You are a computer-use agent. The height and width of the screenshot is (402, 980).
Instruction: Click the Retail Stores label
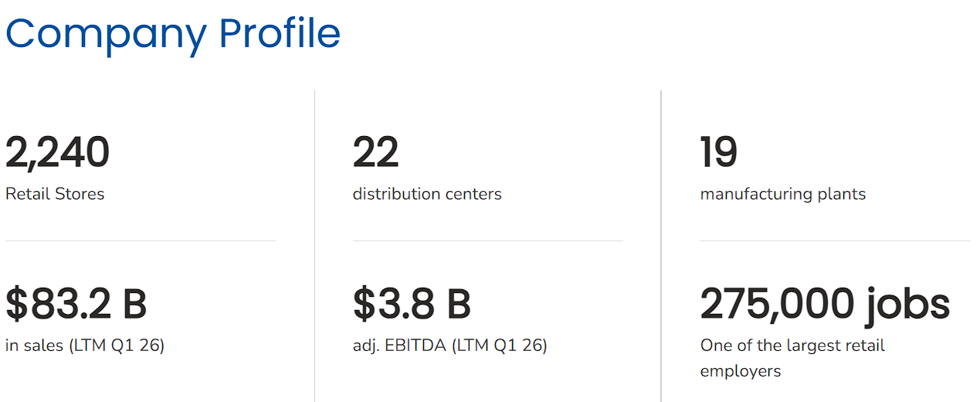point(55,194)
